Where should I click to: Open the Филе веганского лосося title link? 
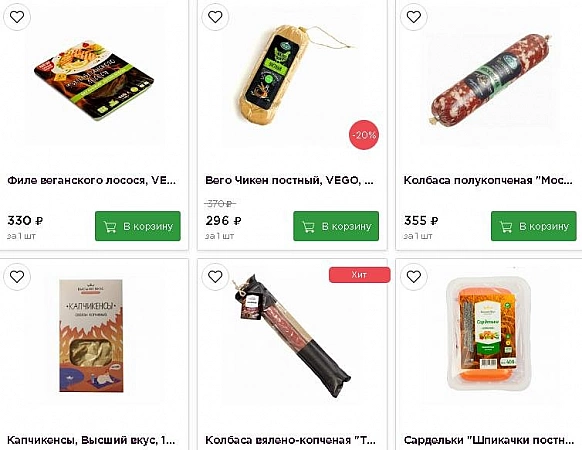pyautogui.click(x=91, y=180)
